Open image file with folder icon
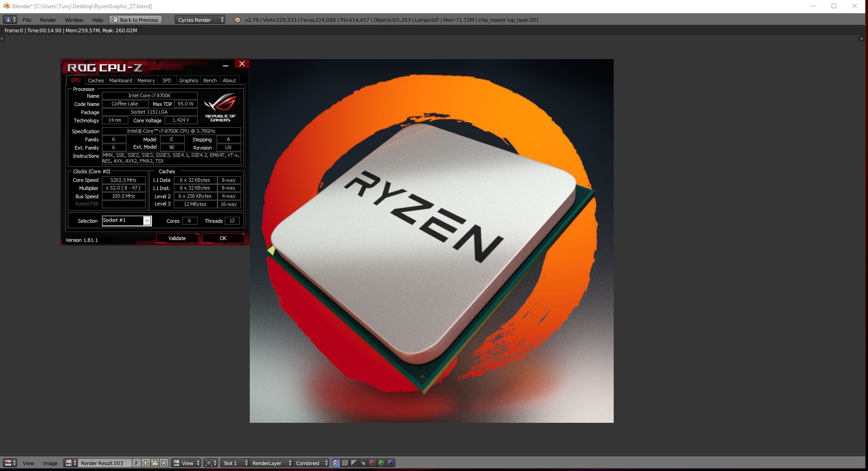Image resolution: width=868 pixels, height=471 pixels. coord(155,463)
